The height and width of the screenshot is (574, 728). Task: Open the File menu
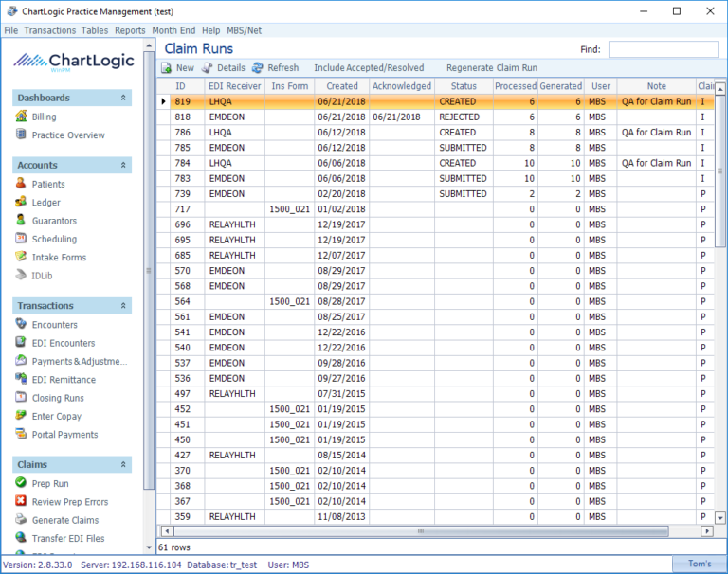tap(11, 30)
